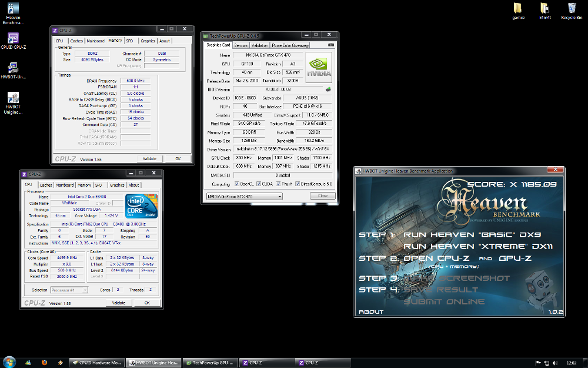The width and height of the screenshot is (588, 368).
Task: Toggle the OpenCL checkbox in GPU-Z
Action: [236, 184]
